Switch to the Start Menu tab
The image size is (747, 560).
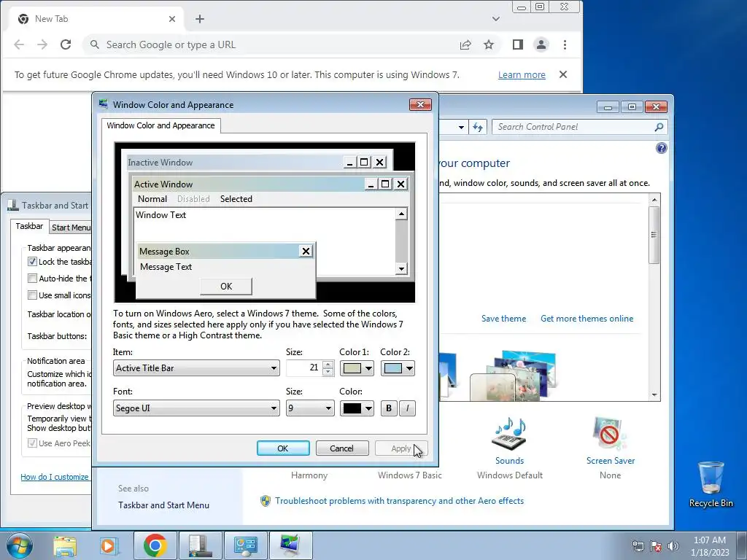click(x=71, y=227)
